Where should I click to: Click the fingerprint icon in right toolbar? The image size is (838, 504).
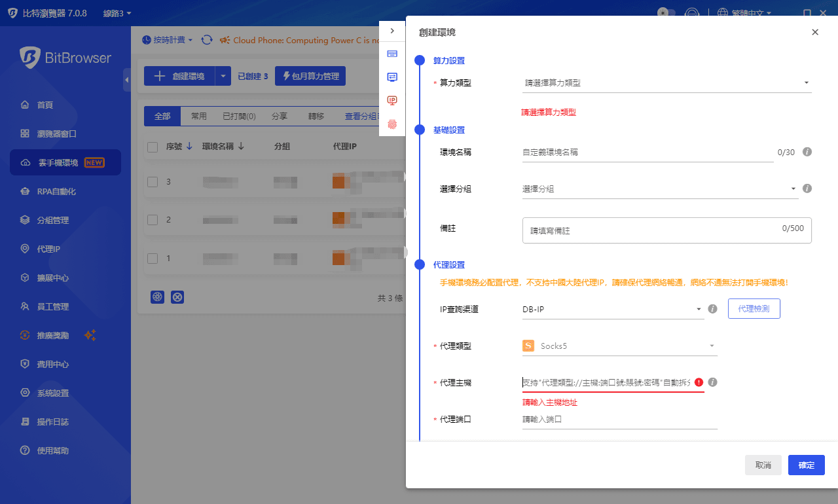point(392,123)
